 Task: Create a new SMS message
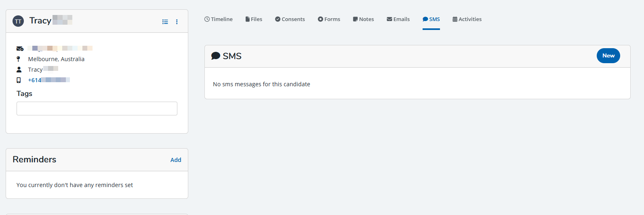click(x=608, y=56)
